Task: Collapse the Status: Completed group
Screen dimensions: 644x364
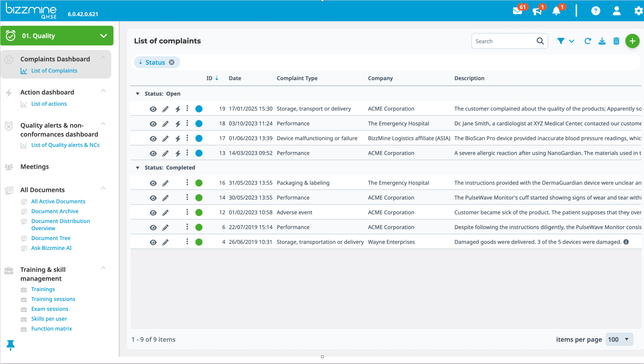Action: [x=138, y=167]
